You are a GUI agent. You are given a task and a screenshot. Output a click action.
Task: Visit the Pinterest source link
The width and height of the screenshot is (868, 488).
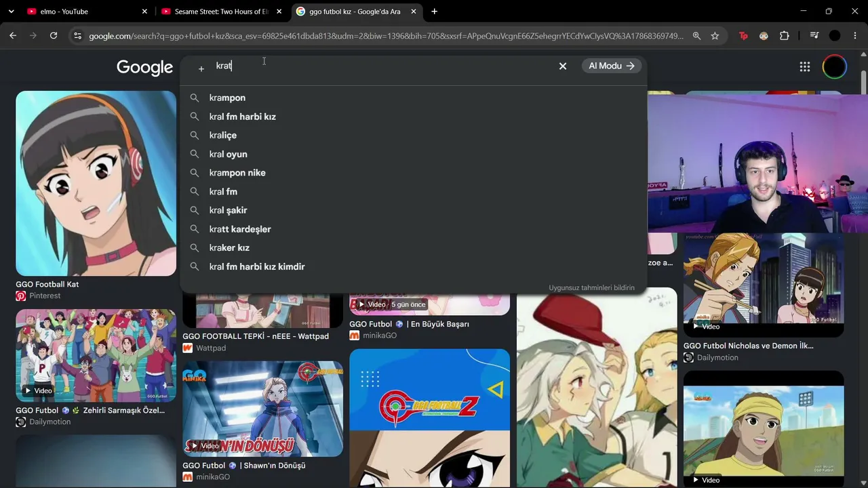pyautogui.click(x=45, y=296)
